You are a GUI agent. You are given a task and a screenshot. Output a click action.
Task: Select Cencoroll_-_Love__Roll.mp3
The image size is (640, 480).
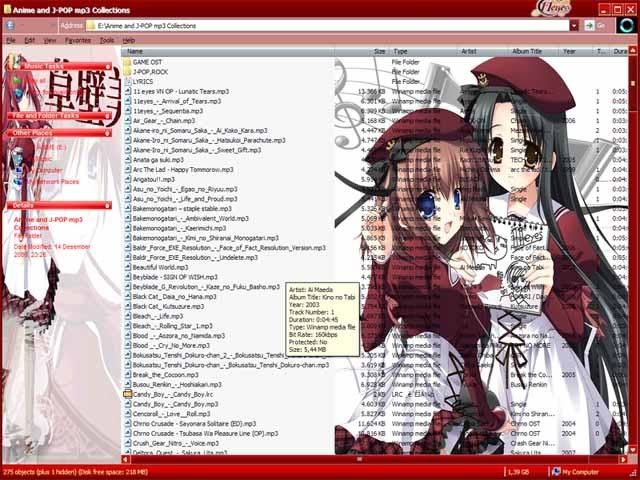tap(172, 414)
